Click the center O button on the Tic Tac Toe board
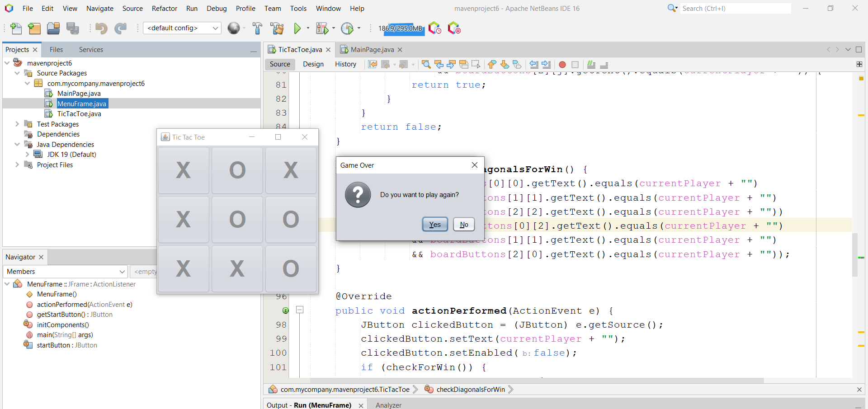868x409 pixels. coord(237,219)
